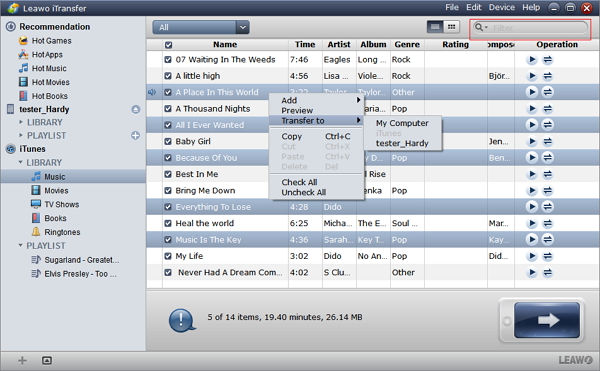Select TV Shows in iTunes library
The width and height of the screenshot is (600, 371).
[x=55, y=204]
